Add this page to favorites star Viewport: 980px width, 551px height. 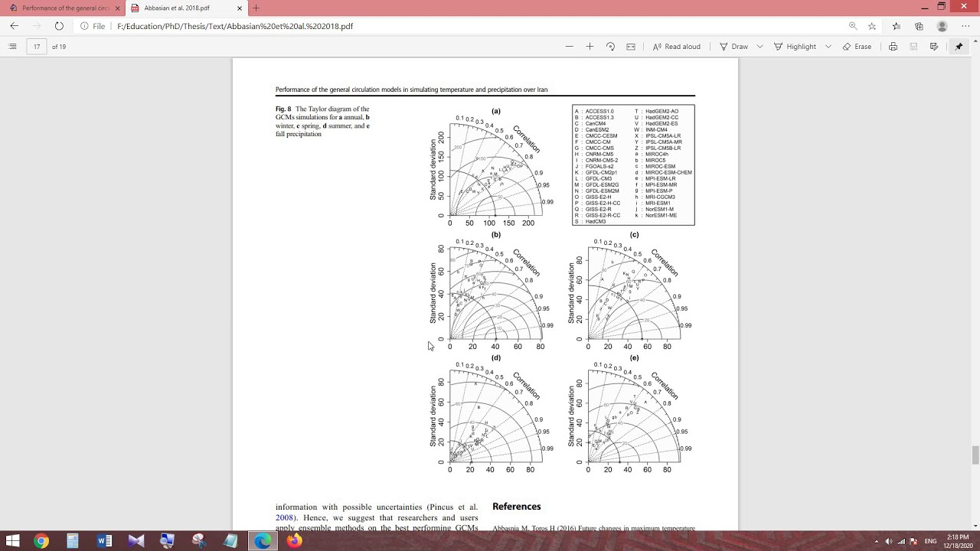(x=872, y=26)
